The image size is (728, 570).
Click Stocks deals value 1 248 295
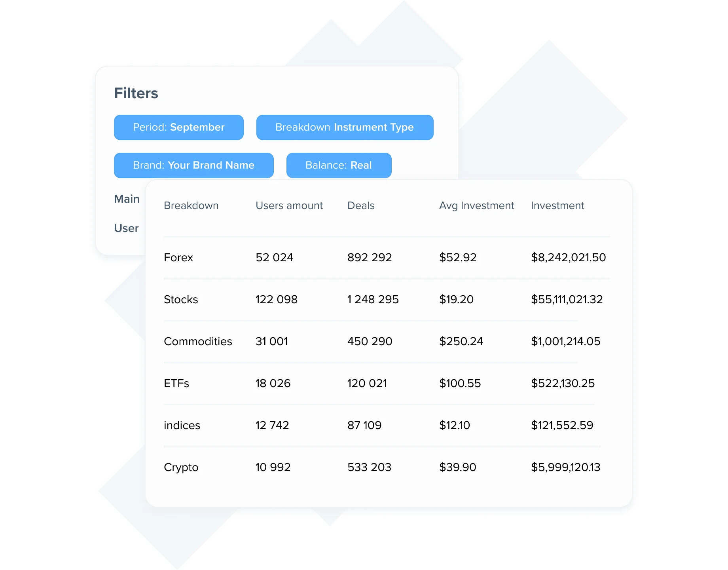pos(373,299)
